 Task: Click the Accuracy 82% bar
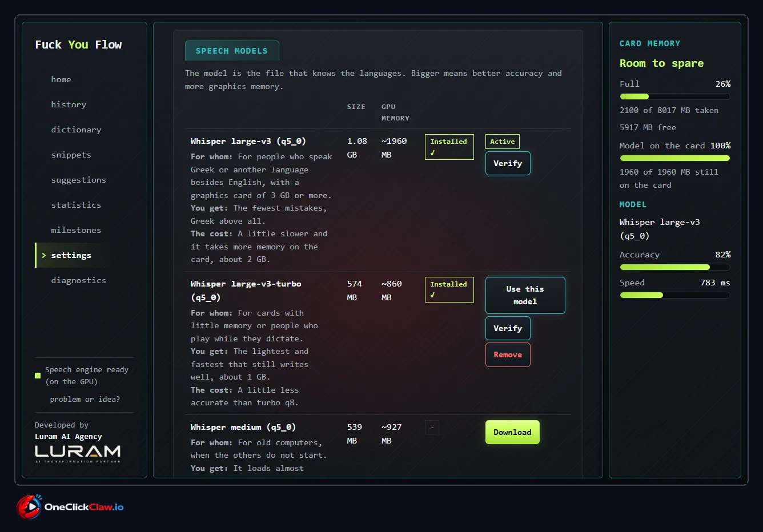[674, 267]
